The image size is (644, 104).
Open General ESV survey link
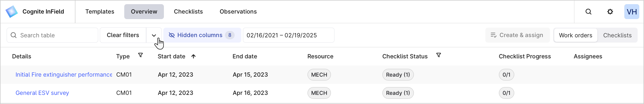pyautogui.click(x=42, y=93)
